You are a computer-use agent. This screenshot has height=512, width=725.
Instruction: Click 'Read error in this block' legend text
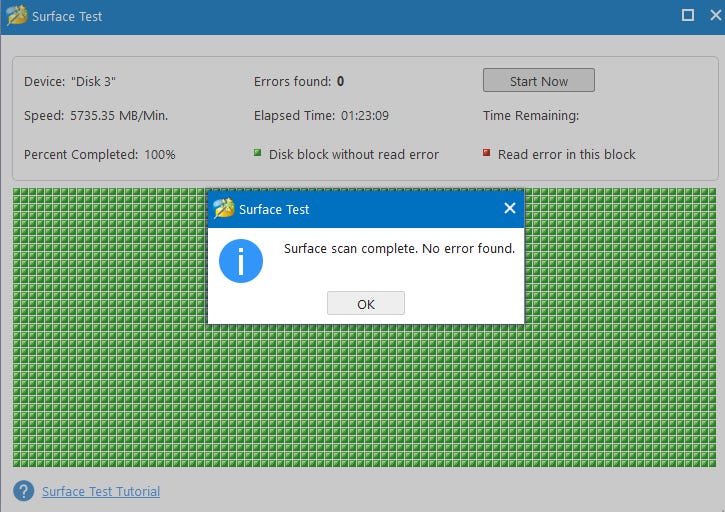pyautogui.click(x=566, y=154)
